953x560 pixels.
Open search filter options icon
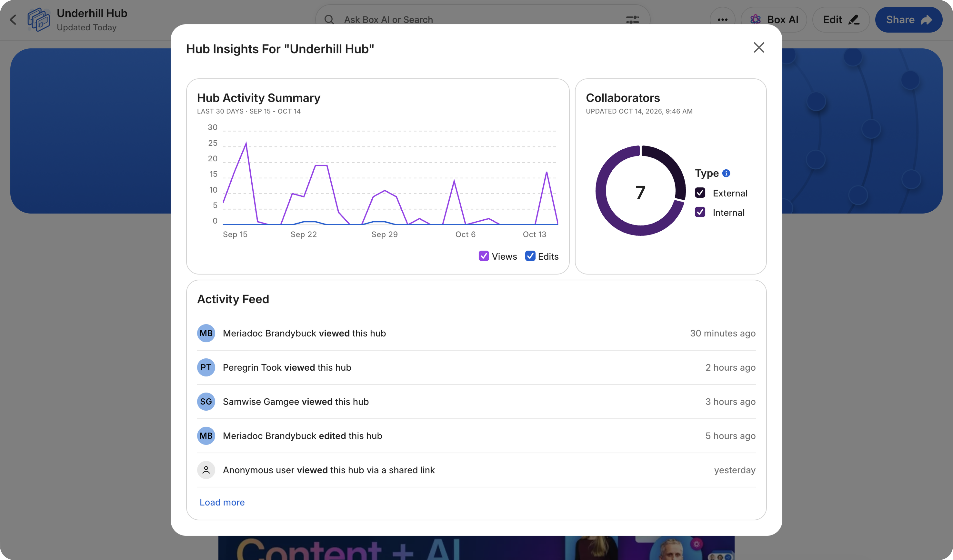pos(632,20)
